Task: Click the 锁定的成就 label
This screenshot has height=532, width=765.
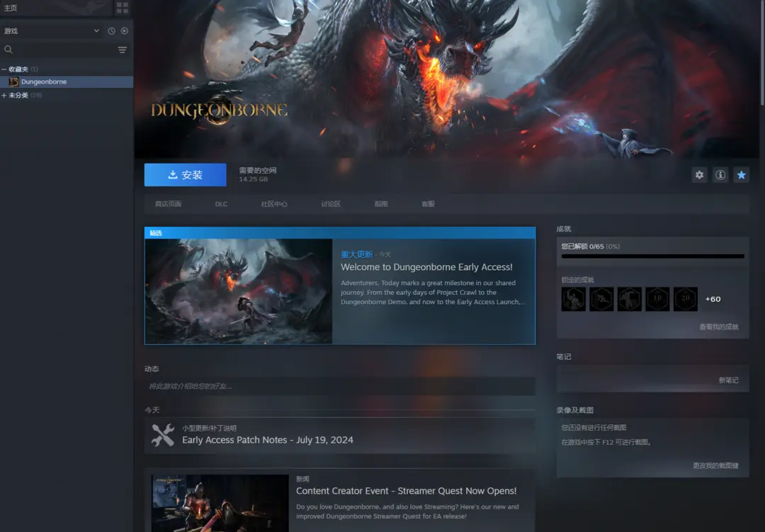Action: tap(578, 280)
